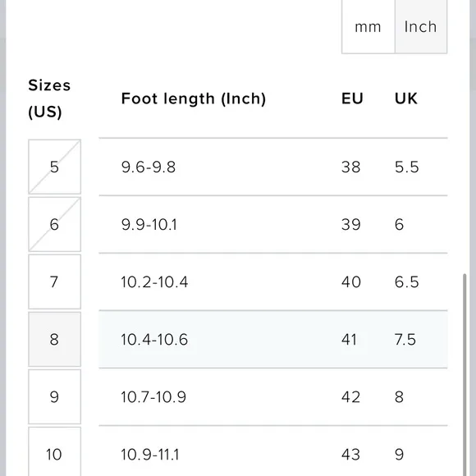Click the EU column header
The image size is (476, 476).
pyautogui.click(x=352, y=98)
